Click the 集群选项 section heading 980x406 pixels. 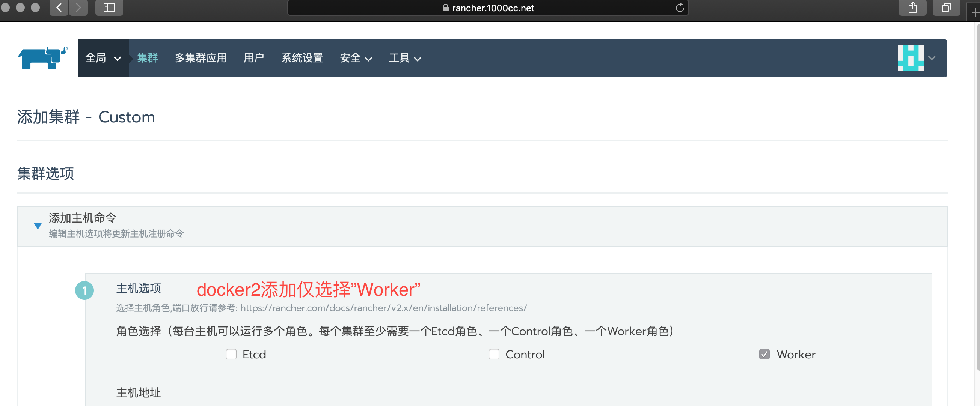(46, 173)
